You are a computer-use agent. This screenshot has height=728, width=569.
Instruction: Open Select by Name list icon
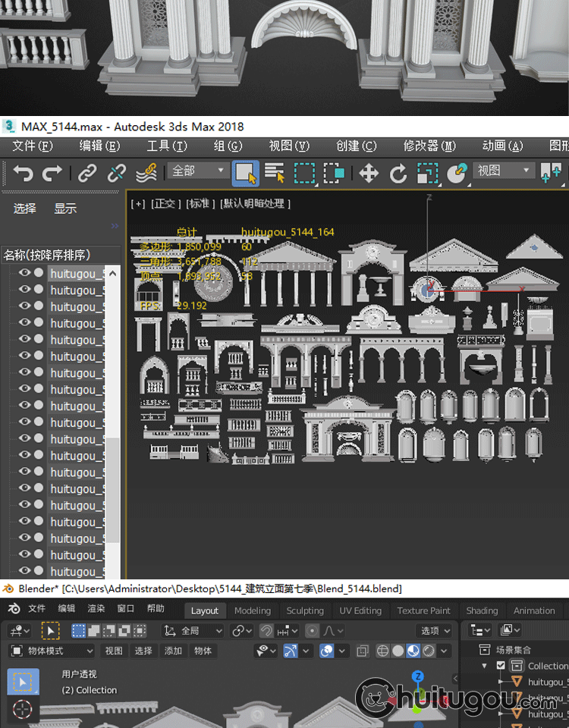[x=274, y=173]
